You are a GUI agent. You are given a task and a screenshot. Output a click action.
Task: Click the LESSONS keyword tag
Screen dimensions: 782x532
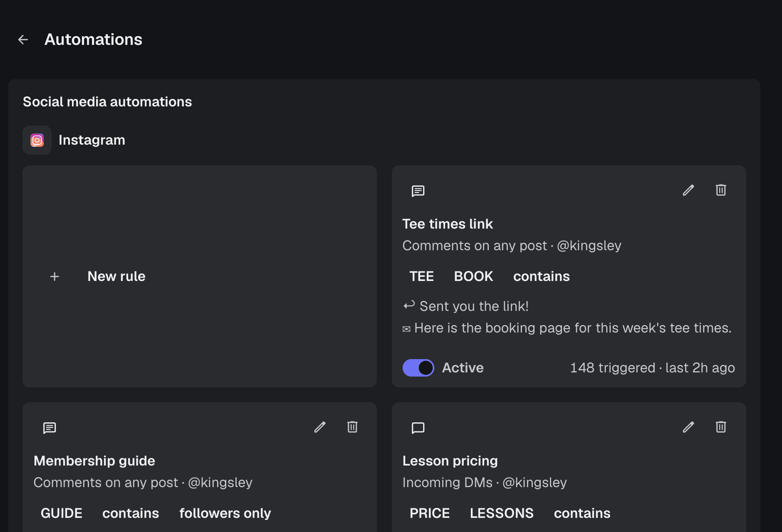point(502,513)
